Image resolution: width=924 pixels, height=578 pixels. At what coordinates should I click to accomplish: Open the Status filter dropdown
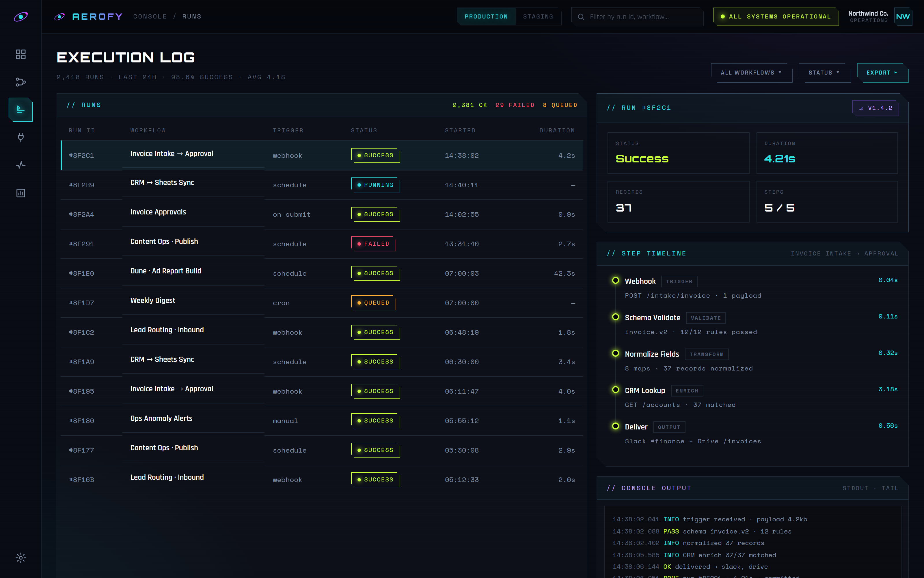pyautogui.click(x=825, y=73)
